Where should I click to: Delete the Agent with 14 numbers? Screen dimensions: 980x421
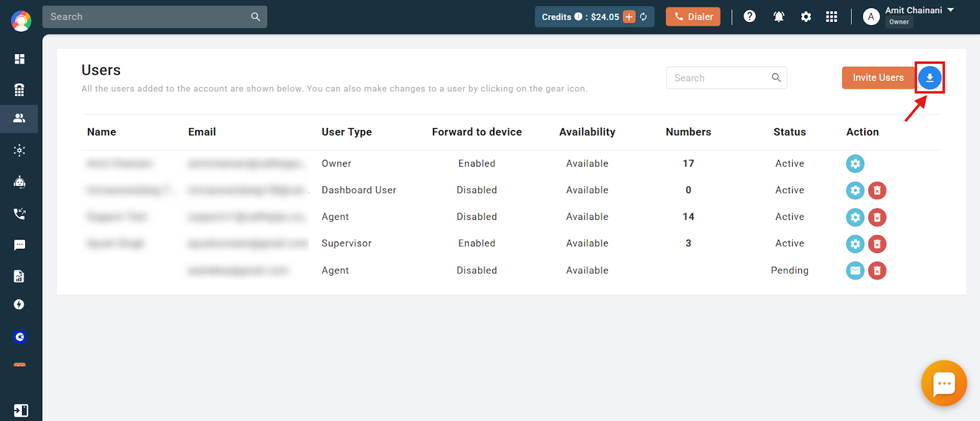tap(877, 217)
